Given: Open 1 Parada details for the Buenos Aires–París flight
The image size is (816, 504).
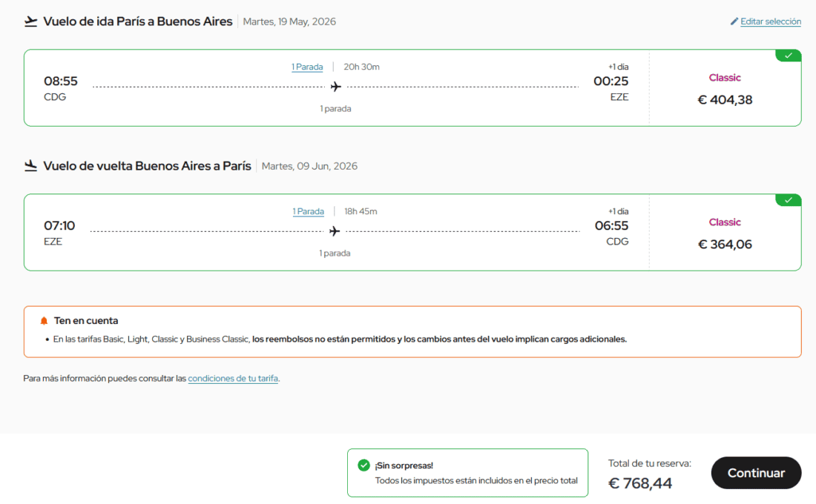Looking at the screenshot, I should click(x=308, y=212).
